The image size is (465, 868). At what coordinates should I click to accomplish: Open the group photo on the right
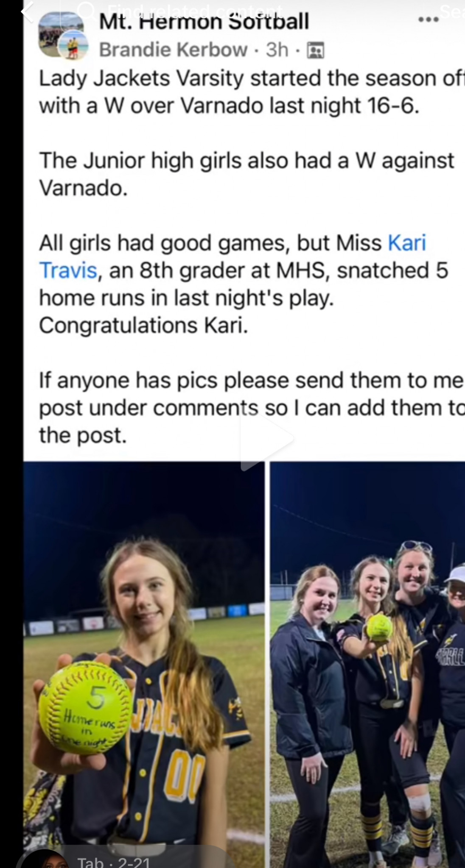367,665
